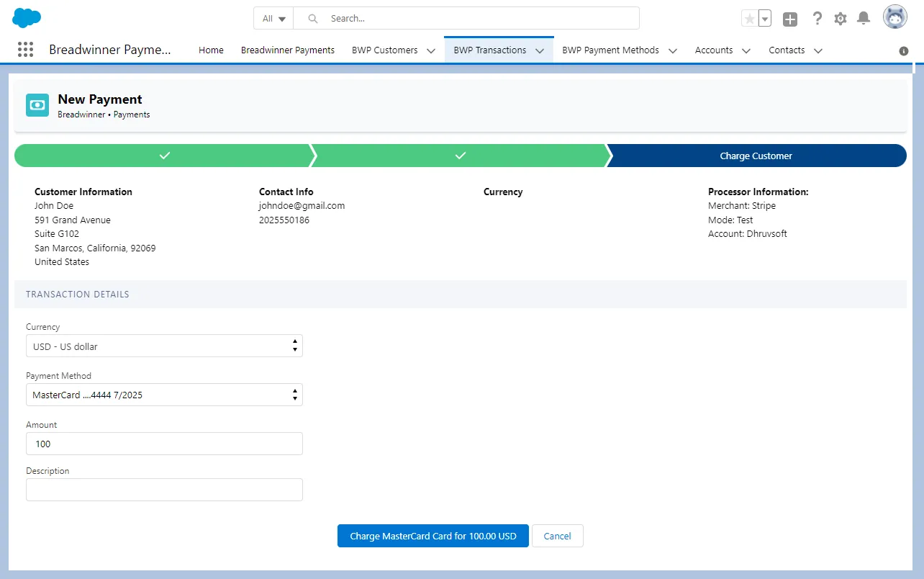Image resolution: width=924 pixels, height=579 pixels.
Task: Click the Transaction Details section header
Action: (461, 295)
